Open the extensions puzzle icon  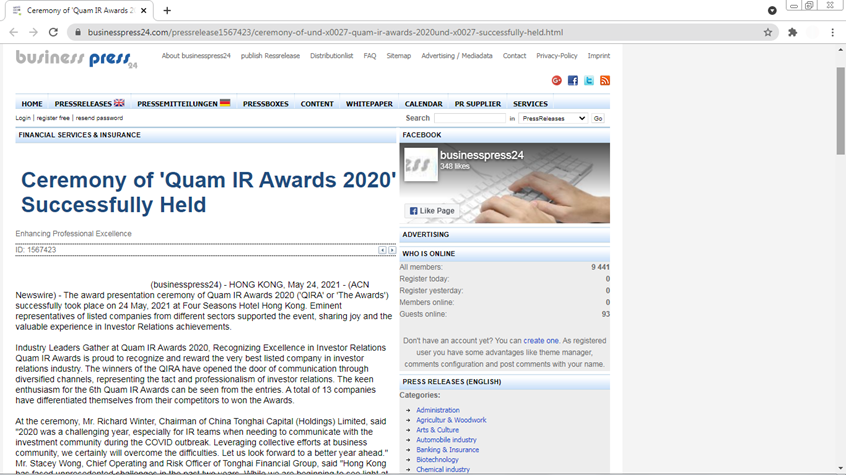793,32
